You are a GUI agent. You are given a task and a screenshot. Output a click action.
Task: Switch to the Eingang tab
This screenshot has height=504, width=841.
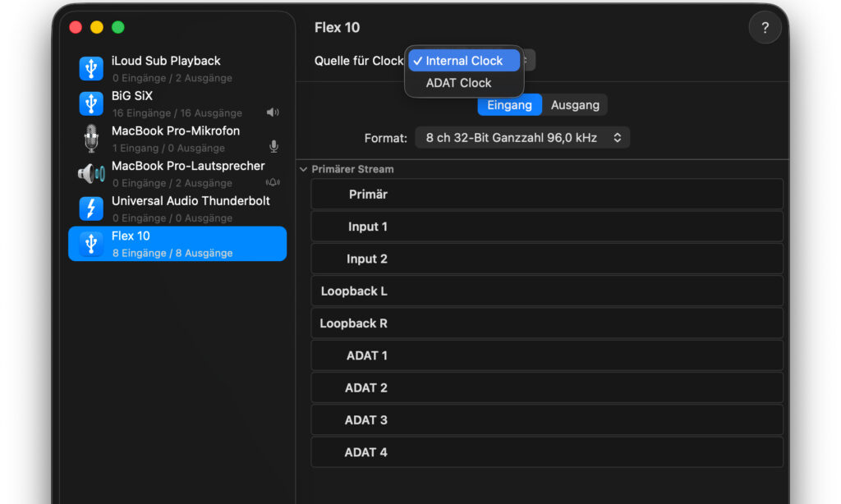(x=509, y=105)
